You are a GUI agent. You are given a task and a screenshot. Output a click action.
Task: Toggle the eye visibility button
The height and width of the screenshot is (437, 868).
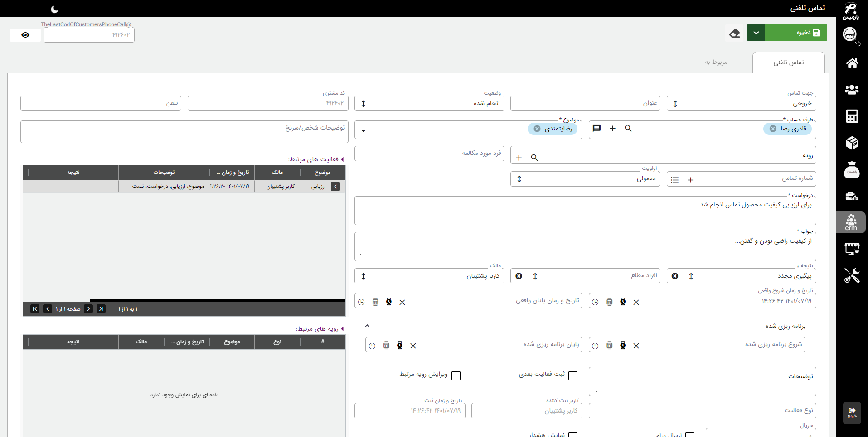(x=25, y=35)
